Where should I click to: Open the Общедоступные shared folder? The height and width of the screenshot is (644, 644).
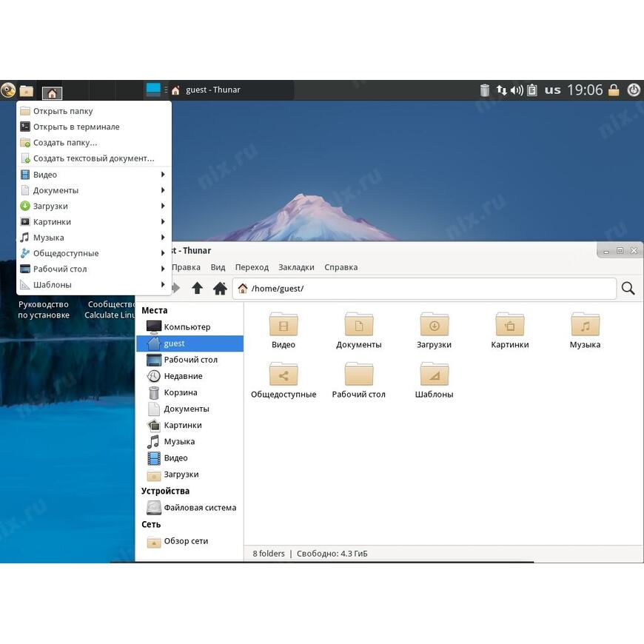284,375
